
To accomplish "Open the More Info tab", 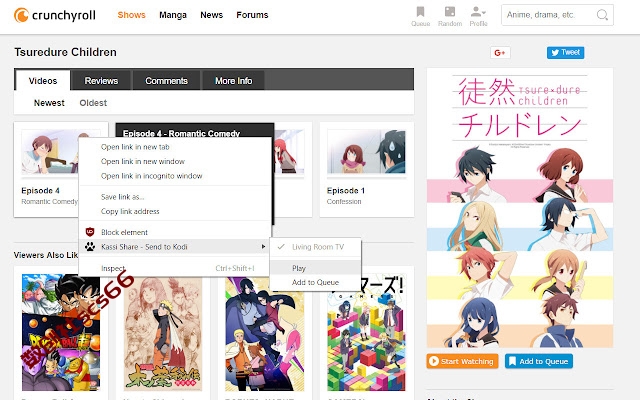I will [233, 81].
